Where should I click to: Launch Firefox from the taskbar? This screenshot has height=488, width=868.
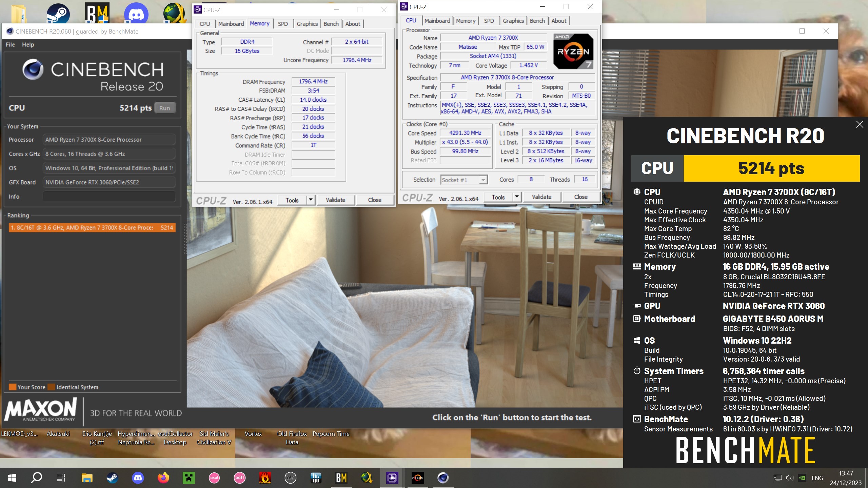(x=163, y=478)
